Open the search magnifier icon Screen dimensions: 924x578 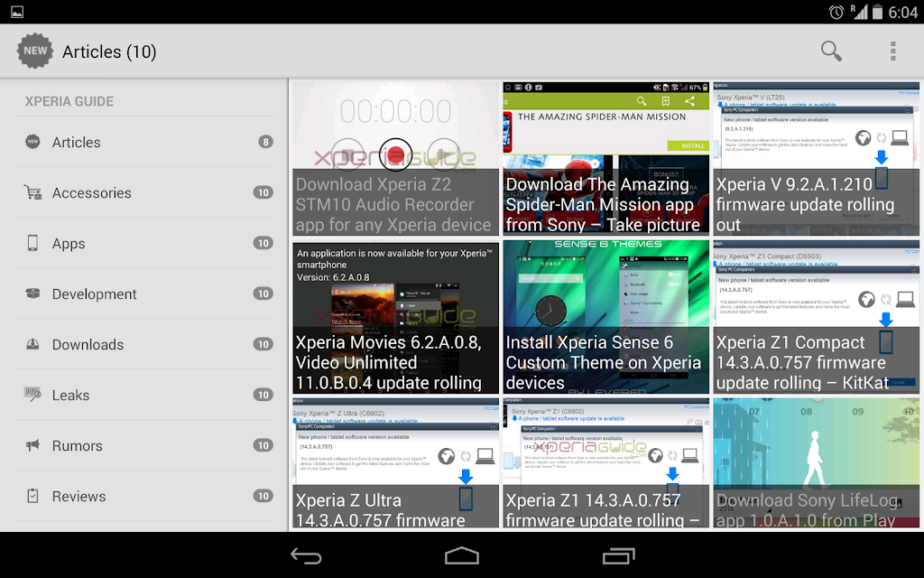(x=831, y=51)
